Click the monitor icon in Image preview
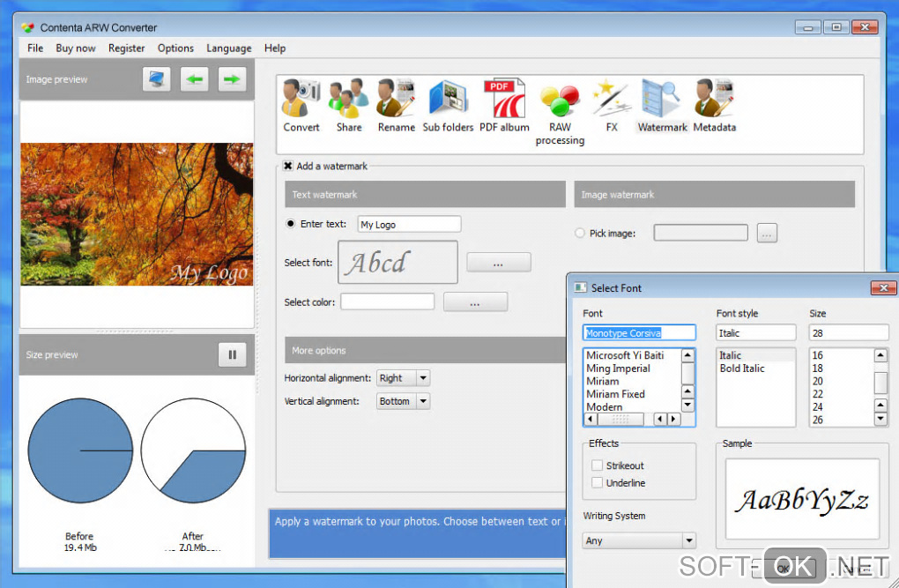 (x=157, y=79)
